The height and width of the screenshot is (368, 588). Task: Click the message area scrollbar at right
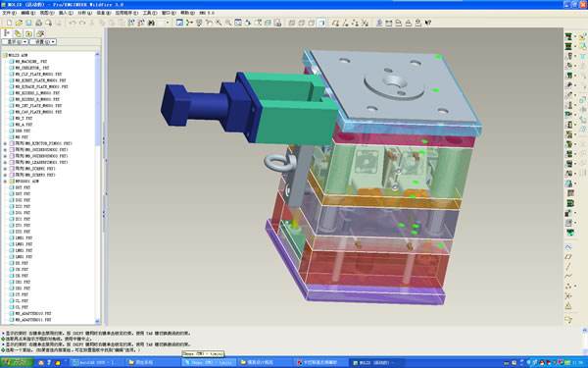(585, 340)
